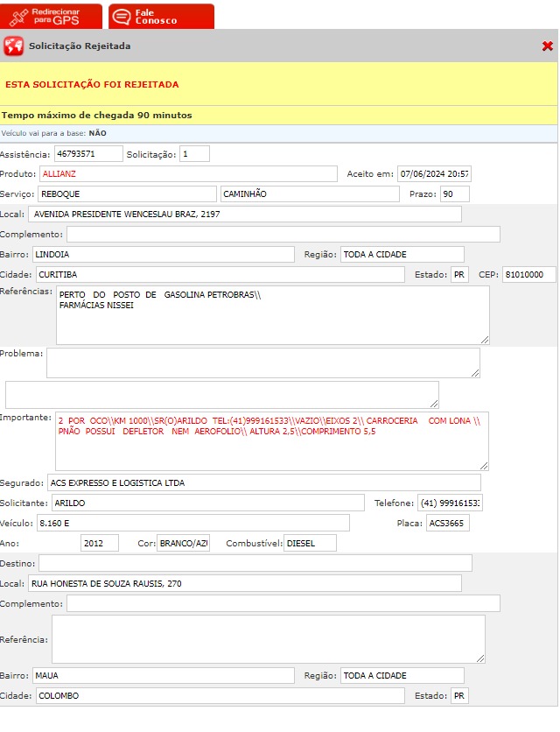Image resolution: width=560 pixels, height=732 pixels.
Task: Click the Aceito em date field
Action: (433, 173)
